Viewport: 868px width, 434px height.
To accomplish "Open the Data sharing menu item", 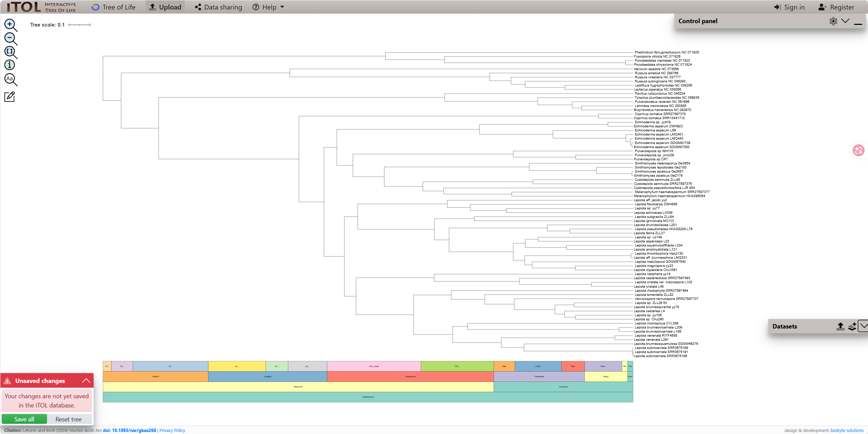I will pos(219,7).
